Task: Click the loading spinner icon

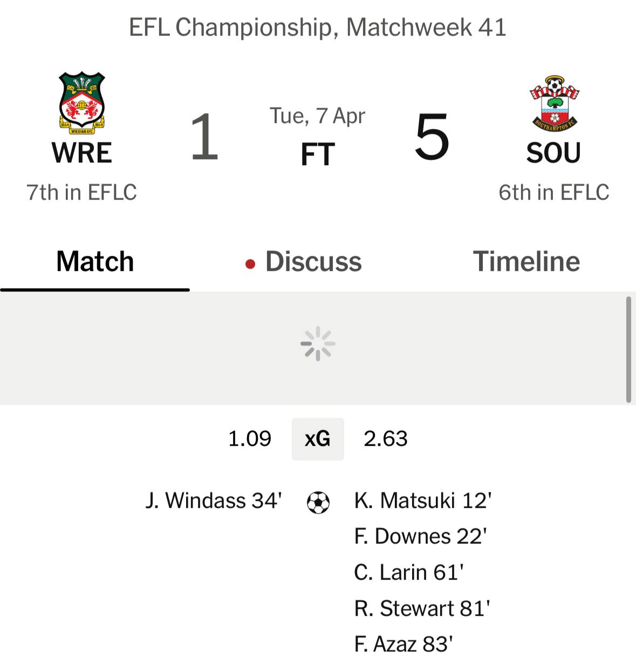Action: click(318, 343)
